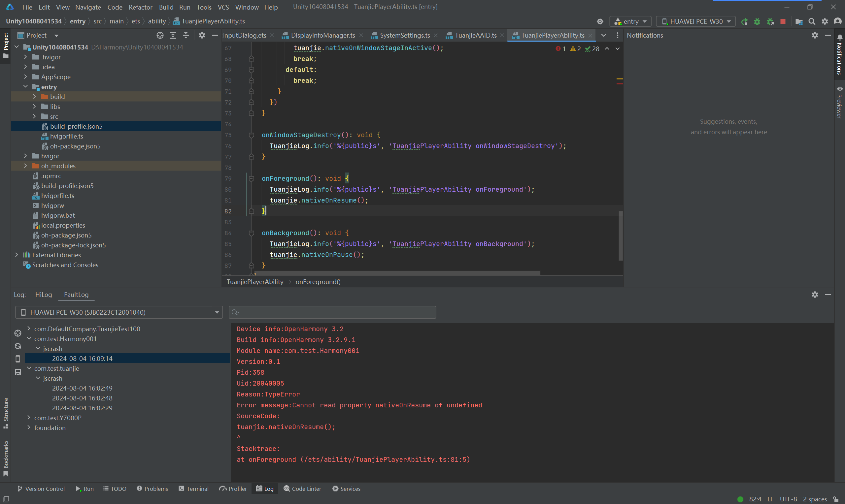Switch to the SystemSettings.ts editor tab
Viewport: 845px width, 504px height.
[404, 35]
